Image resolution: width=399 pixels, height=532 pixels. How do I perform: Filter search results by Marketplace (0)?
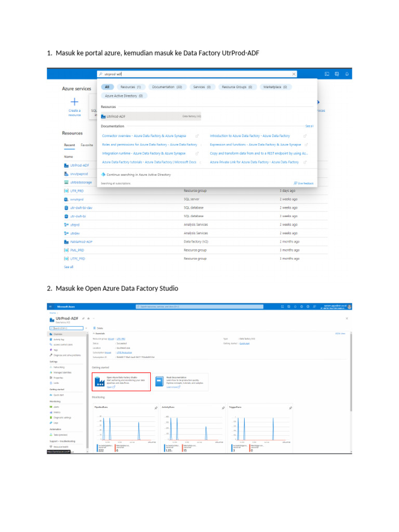(275, 87)
